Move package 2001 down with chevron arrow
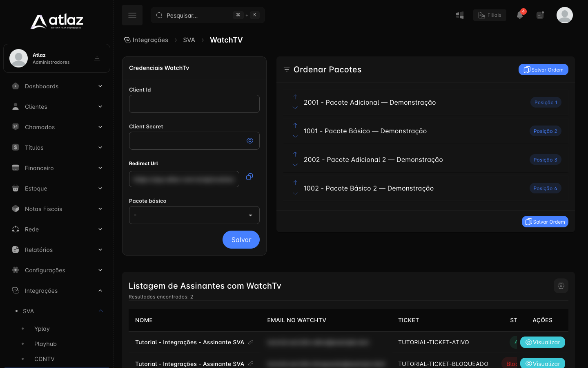This screenshot has height=368, width=588. 295,108
